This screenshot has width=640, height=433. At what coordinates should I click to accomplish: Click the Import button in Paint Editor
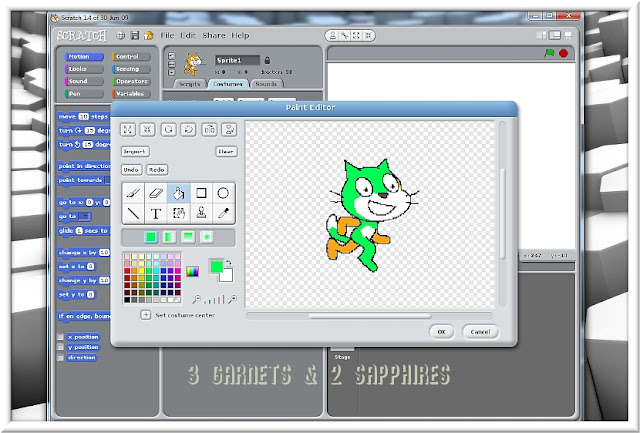(135, 151)
